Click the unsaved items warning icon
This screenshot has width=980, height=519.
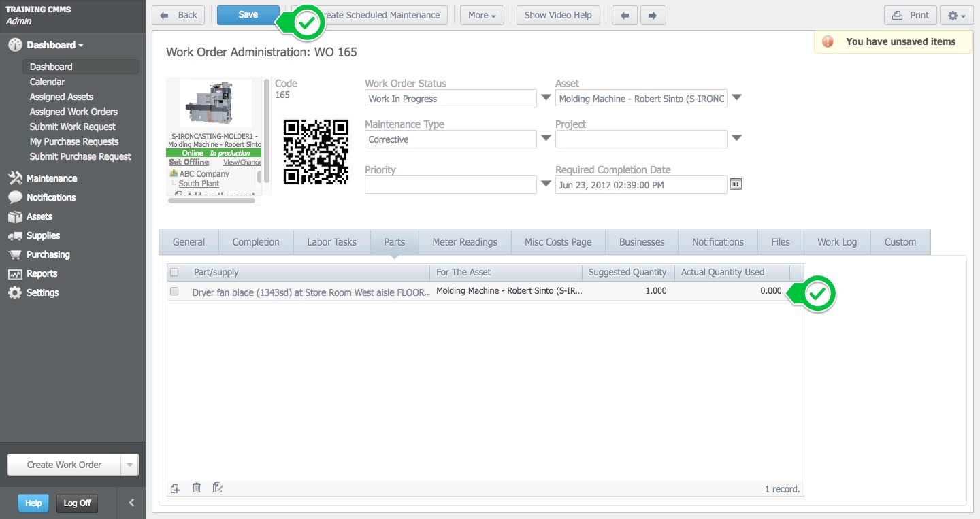[828, 41]
